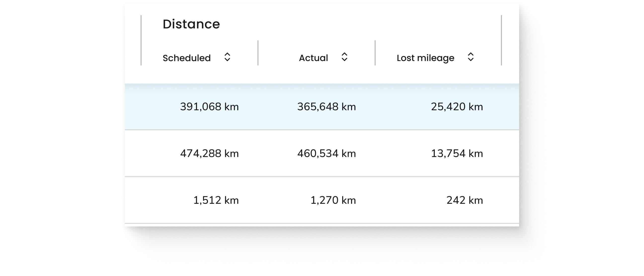Click the divider right of Lost mileage
The image size is (644, 276).
coord(501,40)
